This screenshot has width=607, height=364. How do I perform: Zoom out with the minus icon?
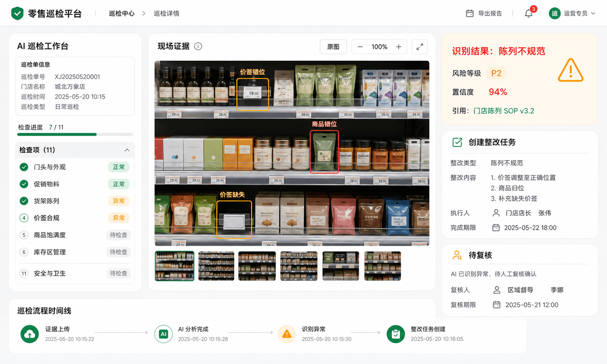360,47
